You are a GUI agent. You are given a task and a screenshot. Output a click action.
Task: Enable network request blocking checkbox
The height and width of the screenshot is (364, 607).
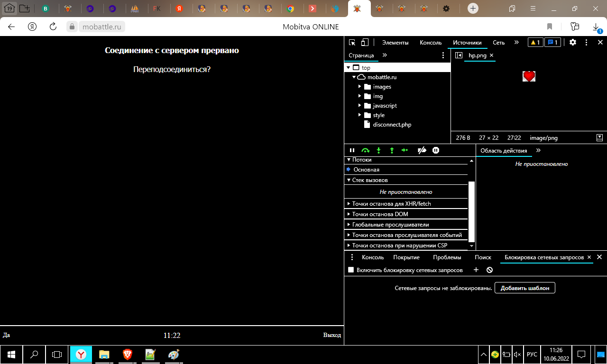click(351, 270)
